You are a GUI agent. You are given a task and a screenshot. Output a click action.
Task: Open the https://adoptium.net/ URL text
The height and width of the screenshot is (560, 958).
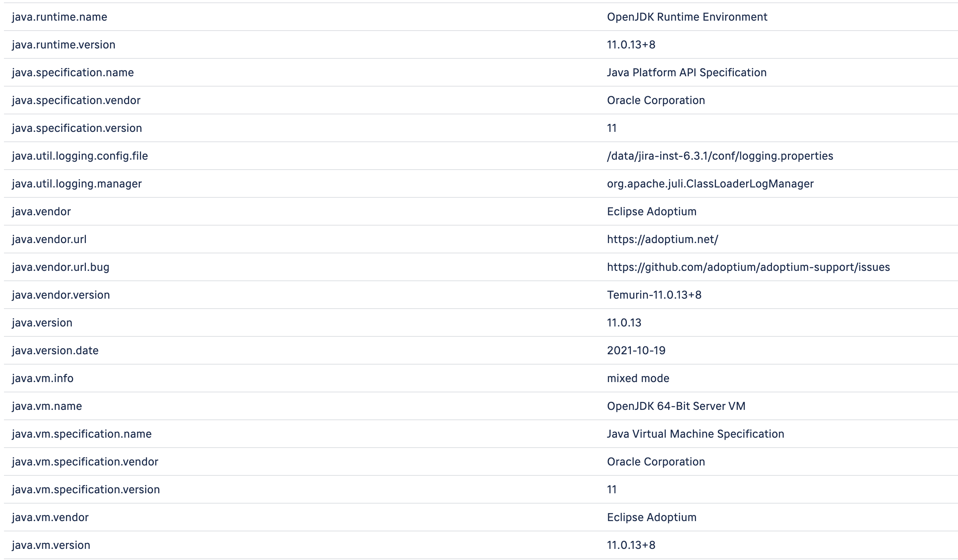pos(662,239)
